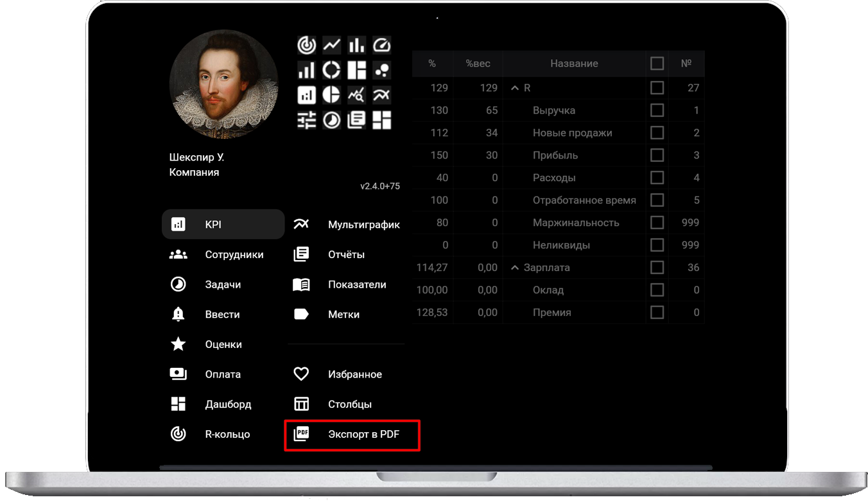Choose the circular clock-pie icon in the top grid
Screen dimensions: 868x504
tap(332, 120)
